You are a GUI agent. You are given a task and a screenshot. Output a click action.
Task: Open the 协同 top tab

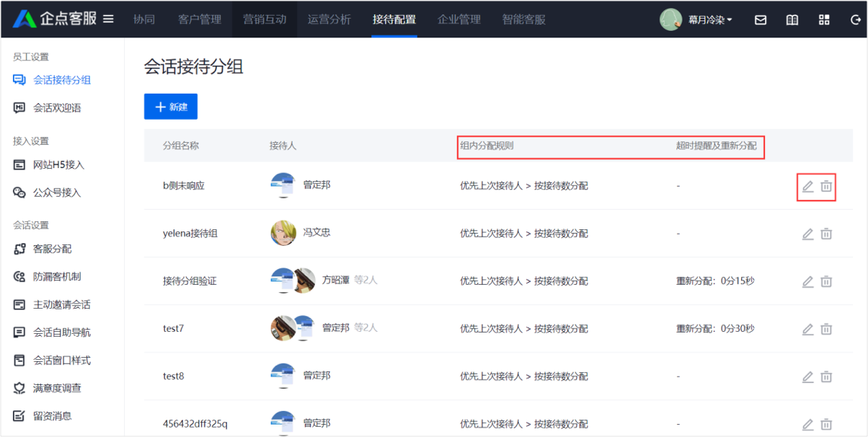click(144, 19)
